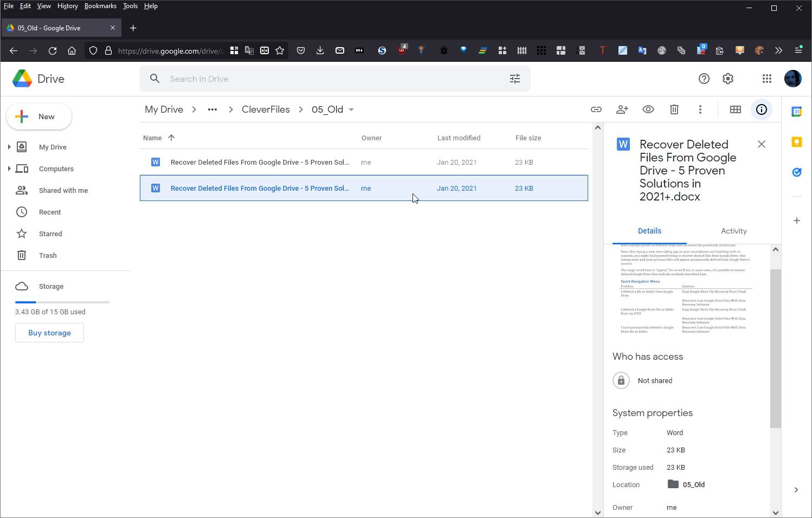Click the document preview thumbnail in details
Screen dimensions: 812x518
(x=686, y=290)
